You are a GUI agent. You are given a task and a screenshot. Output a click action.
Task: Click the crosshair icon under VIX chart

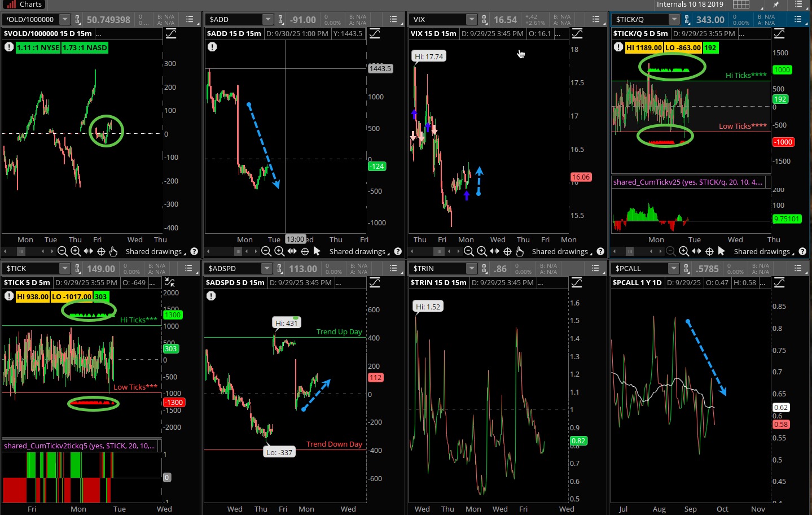pyautogui.click(x=507, y=251)
